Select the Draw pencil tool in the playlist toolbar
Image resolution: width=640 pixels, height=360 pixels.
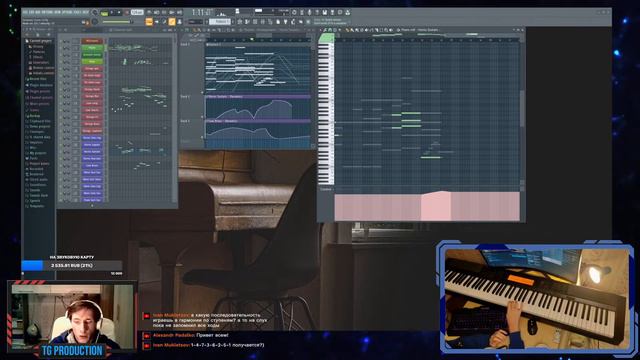[x=195, y=30]
